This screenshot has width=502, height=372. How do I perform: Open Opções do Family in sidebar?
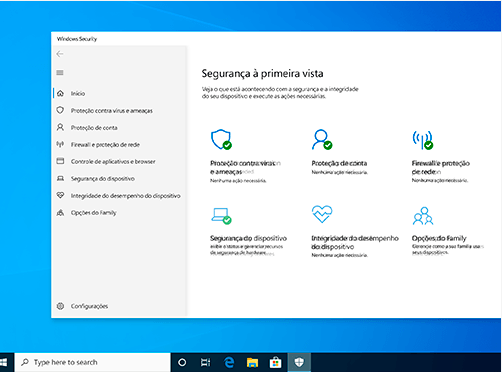coord(94,213)
